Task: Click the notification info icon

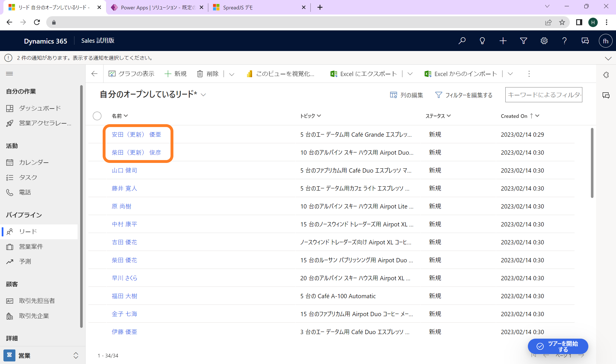Action: [8, 58]
